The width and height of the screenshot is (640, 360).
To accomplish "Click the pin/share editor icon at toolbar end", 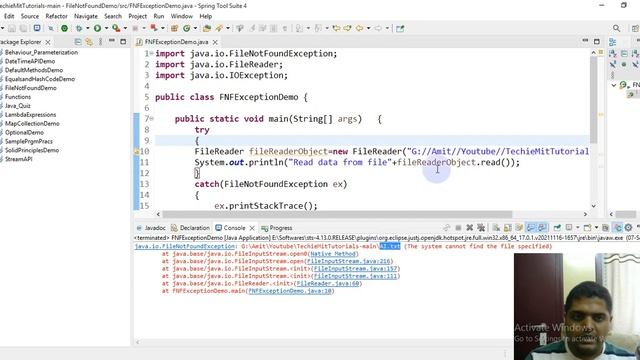I will pos(400,28).
